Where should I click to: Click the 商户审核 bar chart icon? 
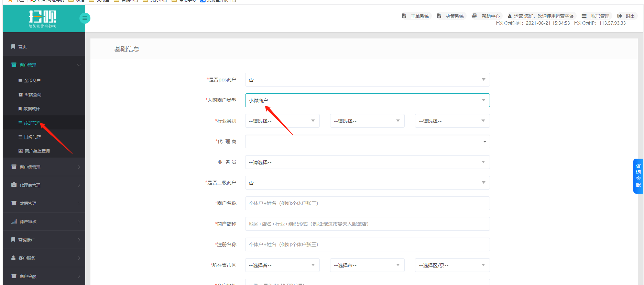click(14, 221)
